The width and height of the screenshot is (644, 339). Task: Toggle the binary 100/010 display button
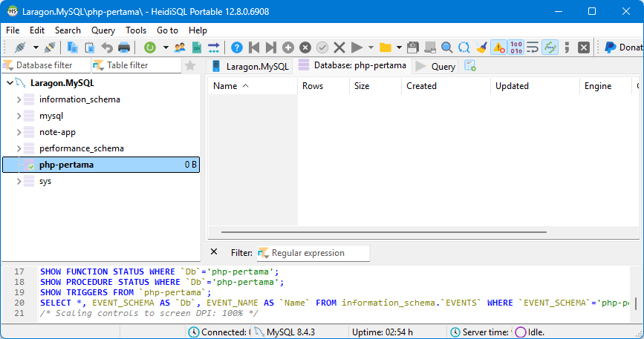[515, 47]
